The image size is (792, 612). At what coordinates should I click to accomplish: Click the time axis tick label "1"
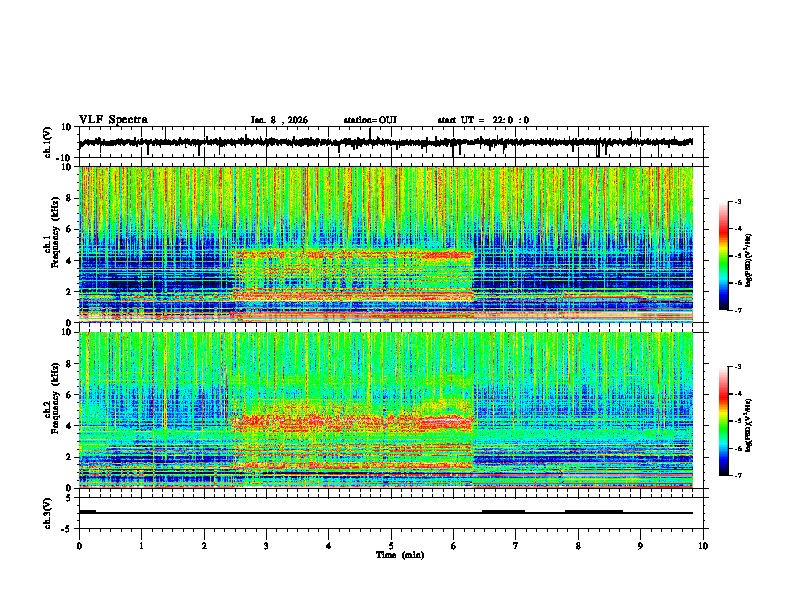tap(141, 546)
